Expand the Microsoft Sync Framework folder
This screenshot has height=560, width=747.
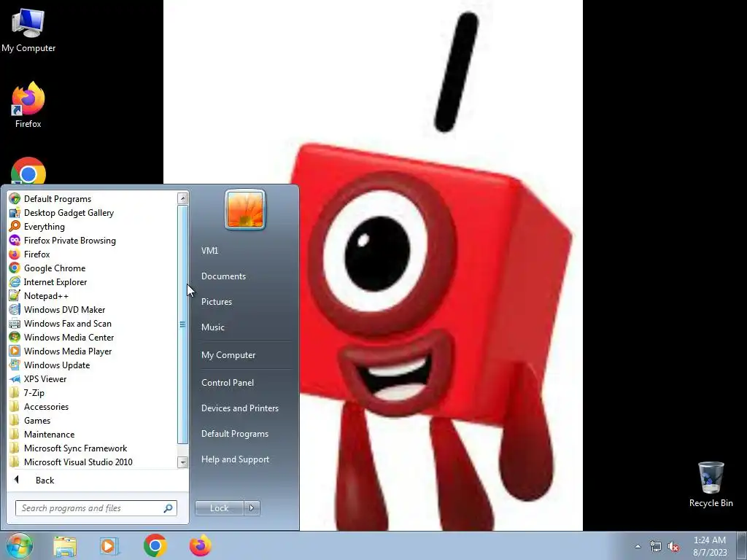[93, 448]
